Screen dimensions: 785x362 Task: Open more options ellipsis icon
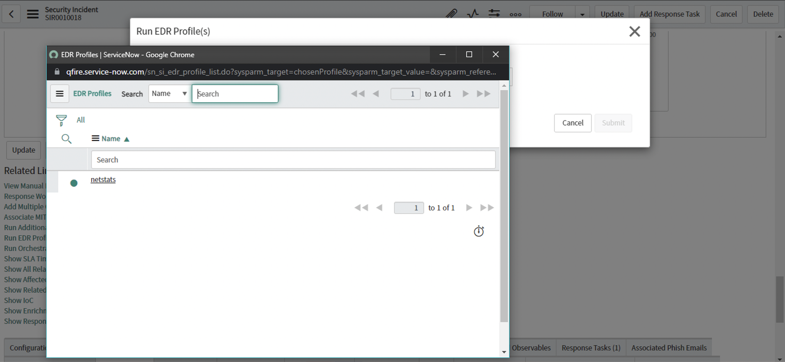click(515, 15)
